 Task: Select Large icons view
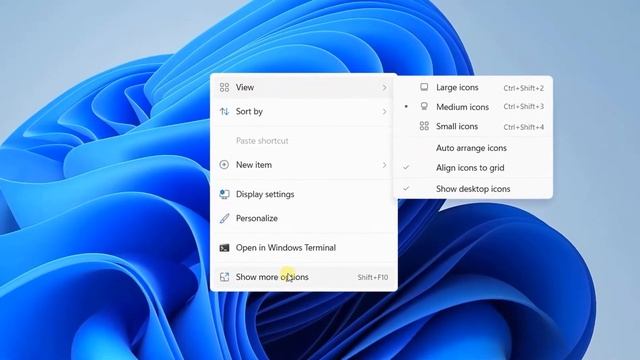473,87
